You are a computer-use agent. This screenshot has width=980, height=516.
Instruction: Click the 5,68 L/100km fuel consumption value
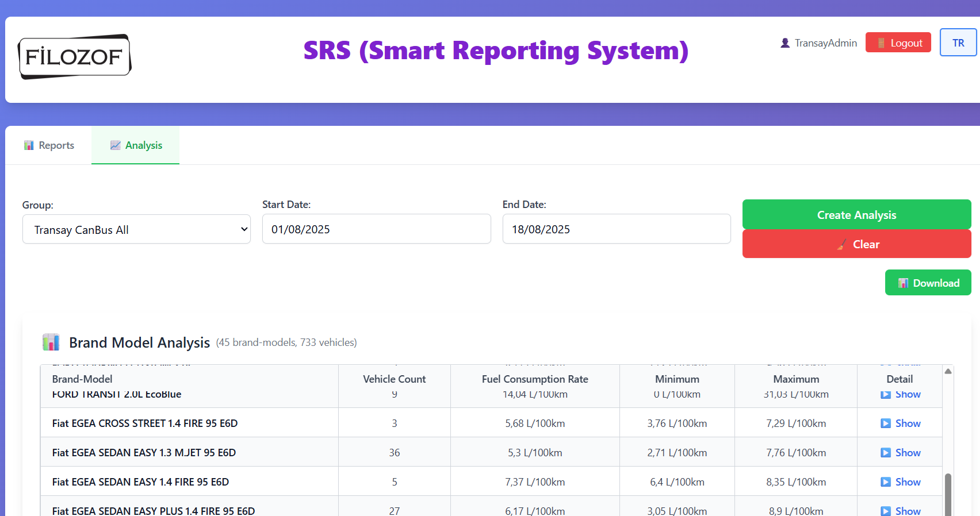(x=535, y=423)
